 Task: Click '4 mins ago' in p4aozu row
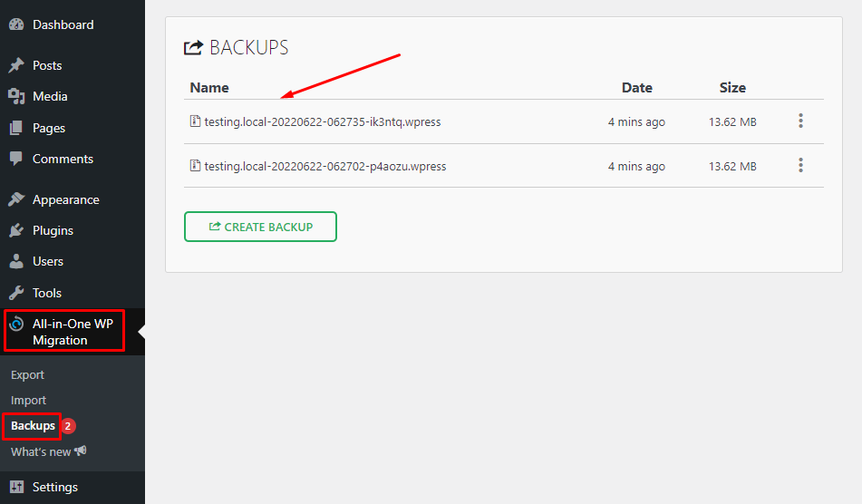pyautogui.click(x=636, y=166)
